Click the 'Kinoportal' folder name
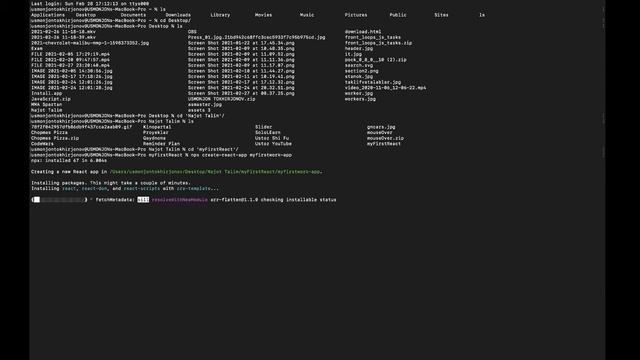This screenshot has height=360, width=640. pos(157,127)
